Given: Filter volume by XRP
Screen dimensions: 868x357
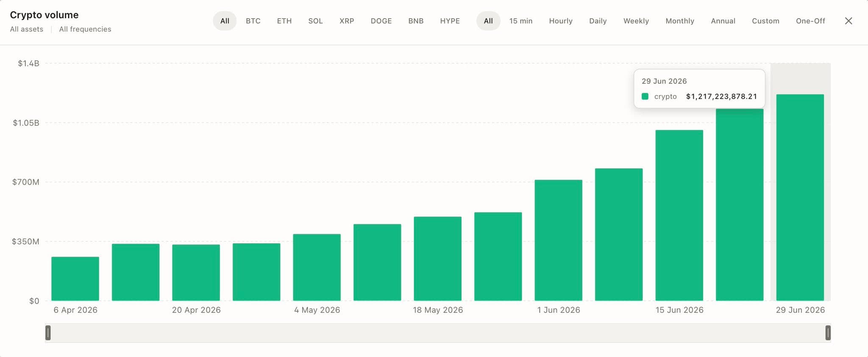Looking at the screenshot, I should coord(347,21).
